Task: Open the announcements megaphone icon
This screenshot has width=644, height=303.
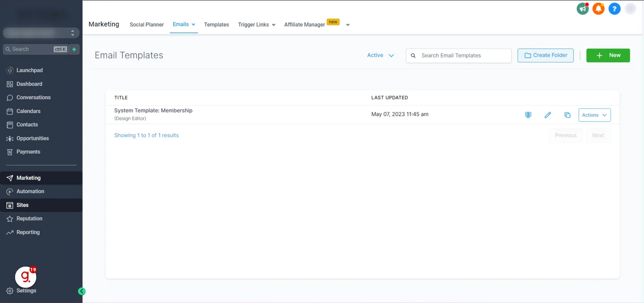Action: click(x=582, y=8)
